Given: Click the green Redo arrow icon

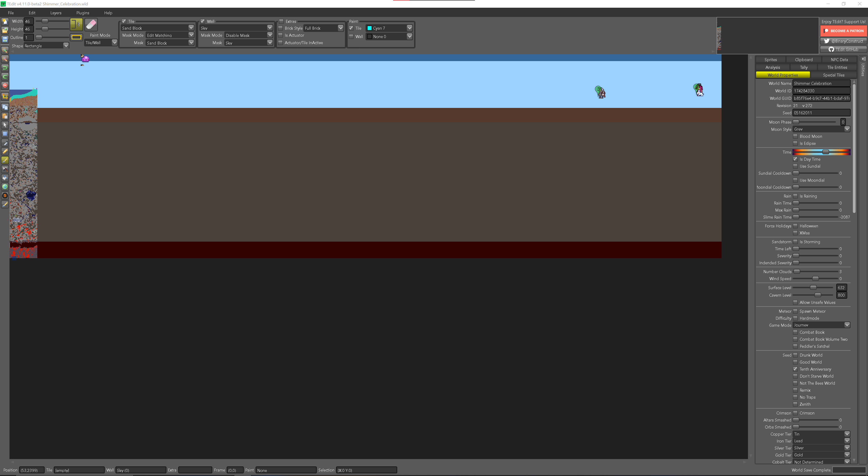Looking at the screenshot, I should 5,76.
